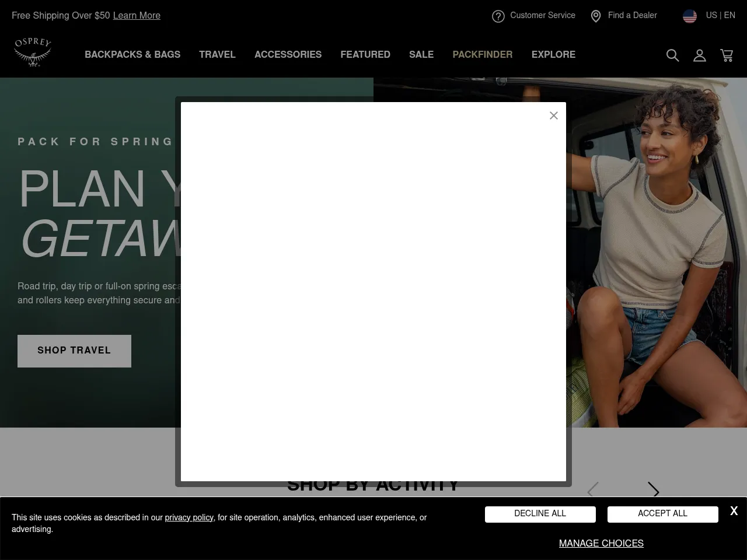
Task: Click the US flag icon
Action: pos(689,16)
